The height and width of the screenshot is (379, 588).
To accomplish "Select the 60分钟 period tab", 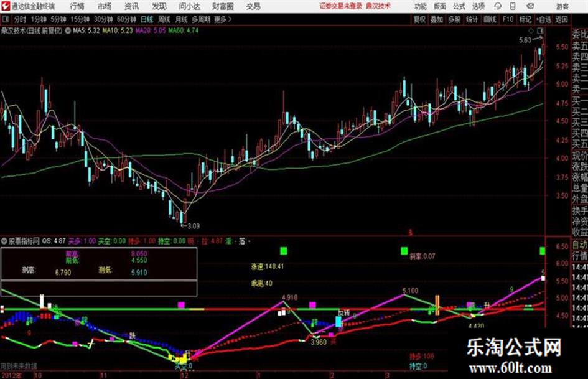I will [x=127, y=19].
